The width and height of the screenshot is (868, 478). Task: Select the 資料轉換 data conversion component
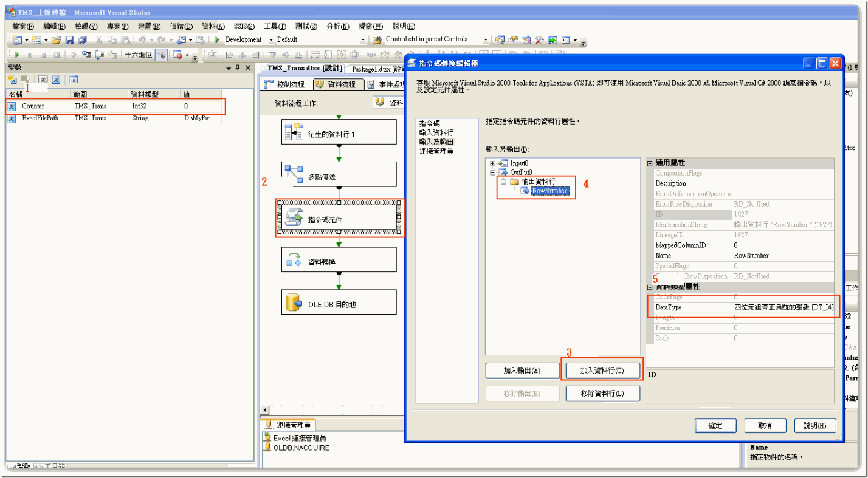[339, 260]
